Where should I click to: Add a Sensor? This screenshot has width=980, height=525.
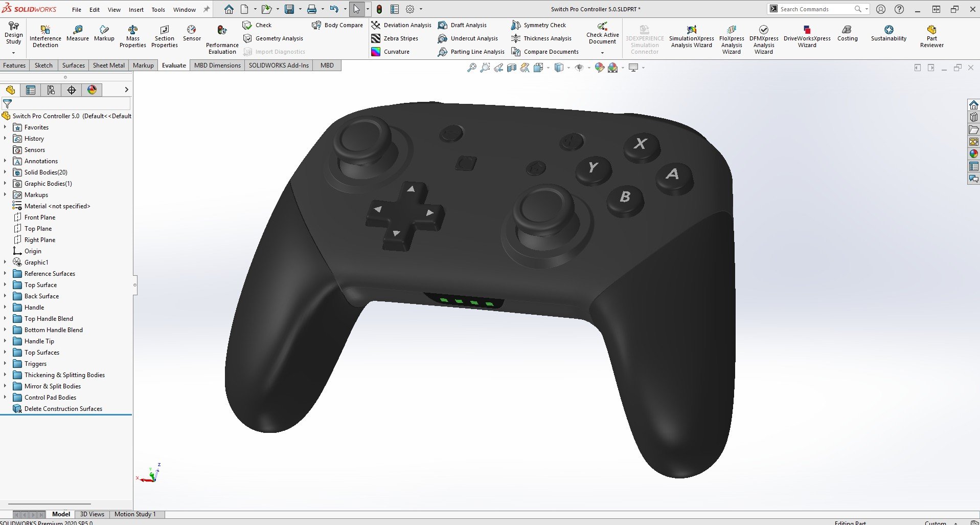[192, 33]
